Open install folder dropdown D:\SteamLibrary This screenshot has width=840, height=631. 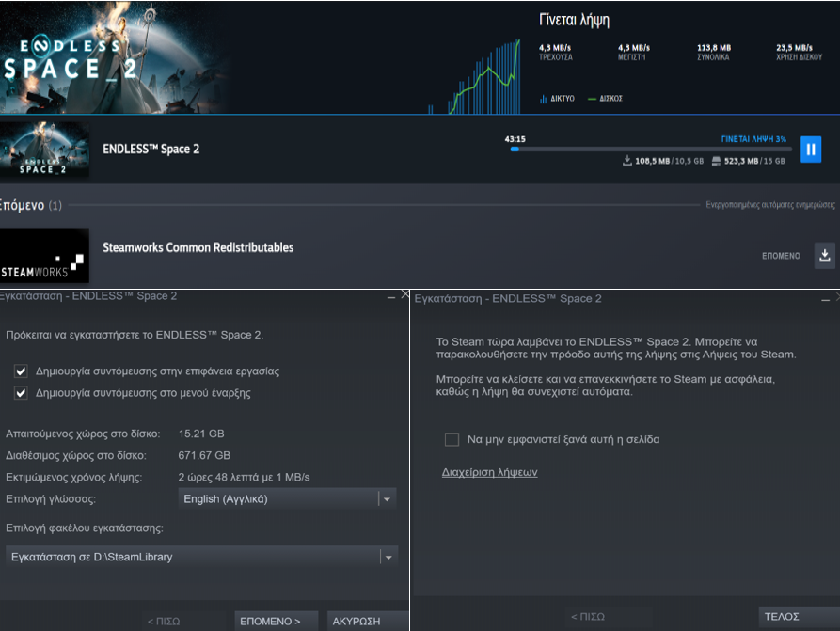(201, 557)
